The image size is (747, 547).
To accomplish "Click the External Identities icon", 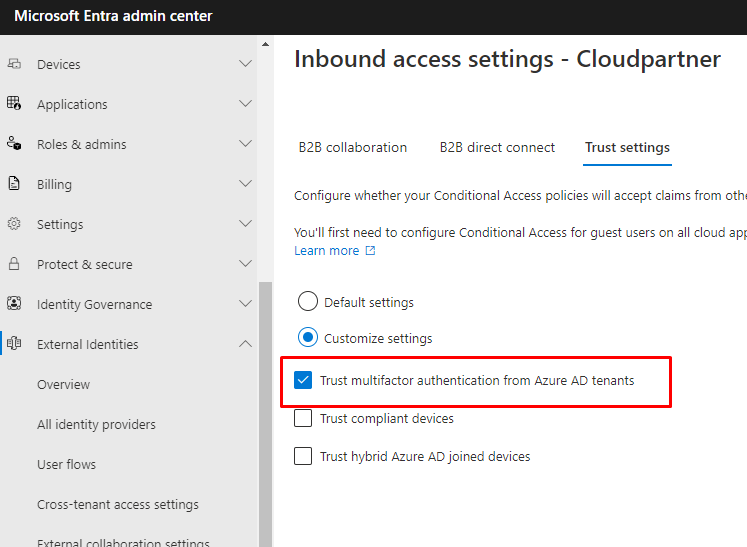I will (x=14, y=344).
